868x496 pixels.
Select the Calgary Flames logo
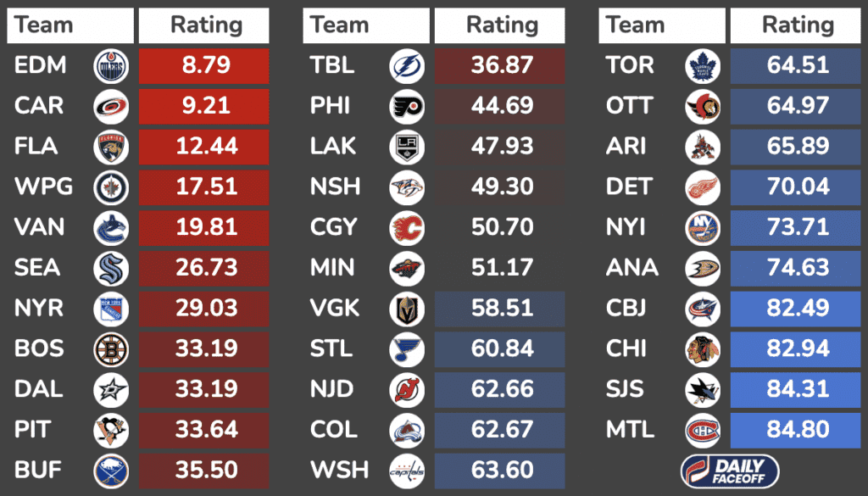(x=407, y=227)
